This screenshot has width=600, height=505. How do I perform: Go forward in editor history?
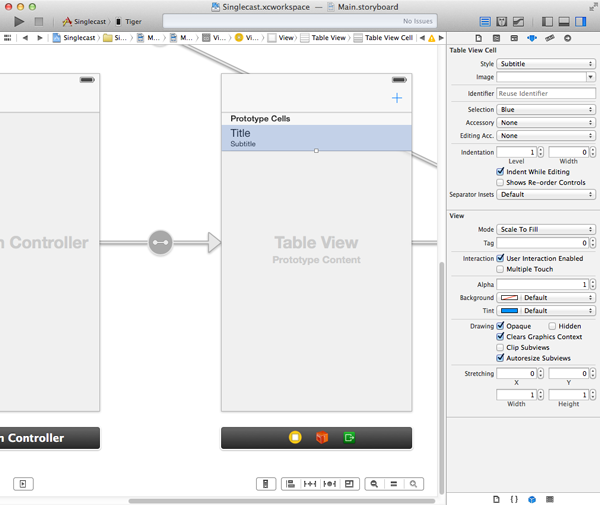(39, 38)
